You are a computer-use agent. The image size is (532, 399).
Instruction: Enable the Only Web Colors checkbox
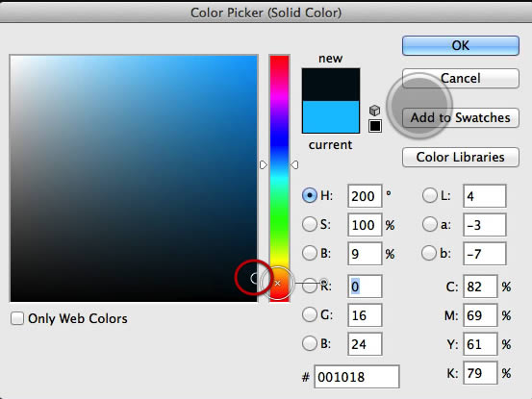17,318
